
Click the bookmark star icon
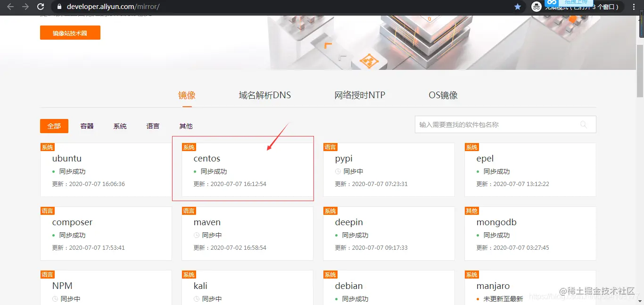click(518, 7)
